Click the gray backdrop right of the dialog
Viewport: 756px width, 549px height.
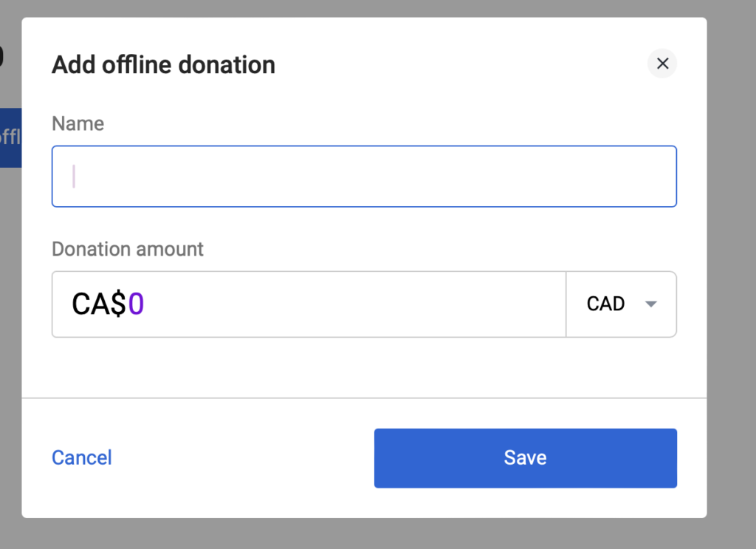click(731, 273)
